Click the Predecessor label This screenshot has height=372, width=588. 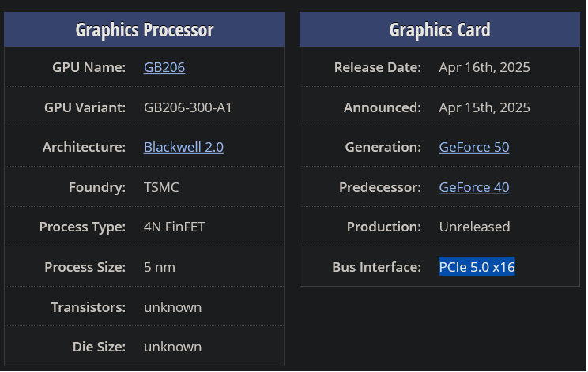point(380,187)
